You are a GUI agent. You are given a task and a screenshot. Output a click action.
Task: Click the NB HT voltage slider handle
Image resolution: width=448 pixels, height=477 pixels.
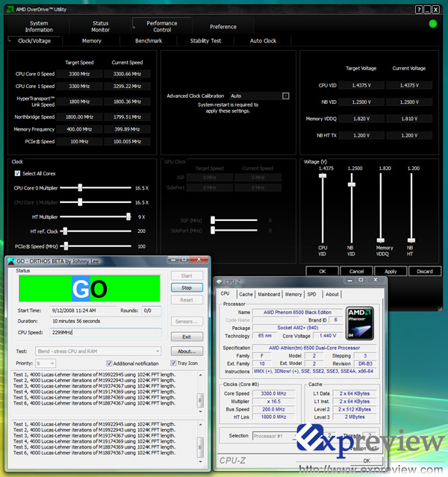(411, 240)
